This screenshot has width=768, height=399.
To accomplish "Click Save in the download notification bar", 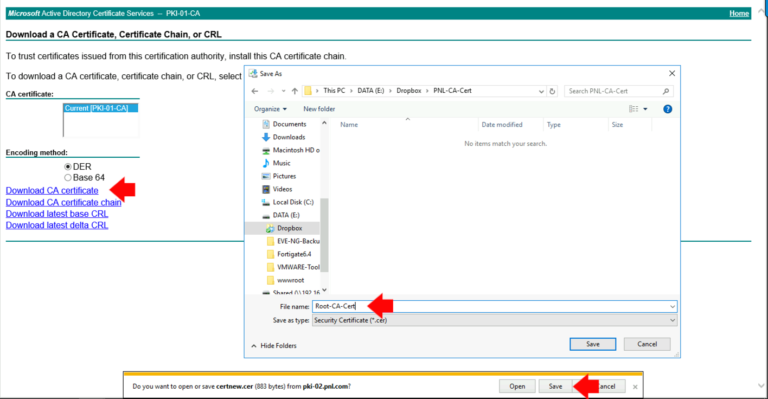I will click(555, 386).
